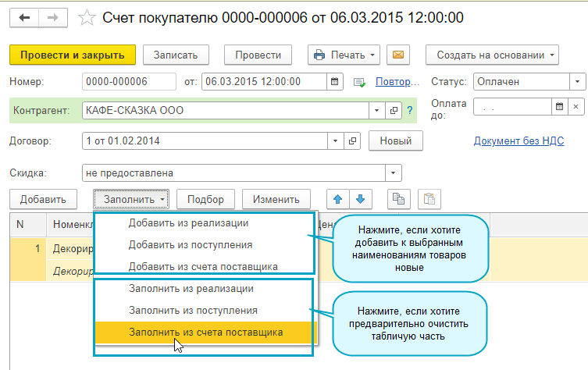Move row up with blue arrow
The width and height of the screenshot is (588, 370).
point(337,199)
